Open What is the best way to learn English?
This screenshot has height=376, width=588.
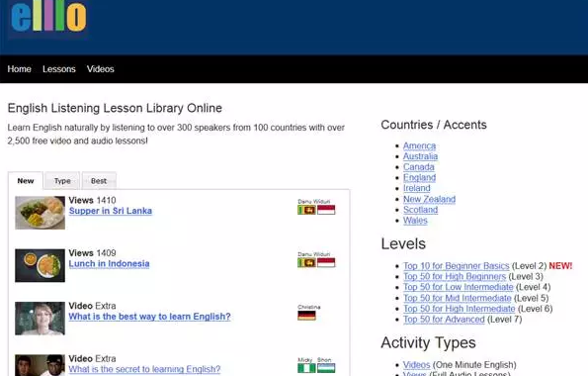coord(149,317)
